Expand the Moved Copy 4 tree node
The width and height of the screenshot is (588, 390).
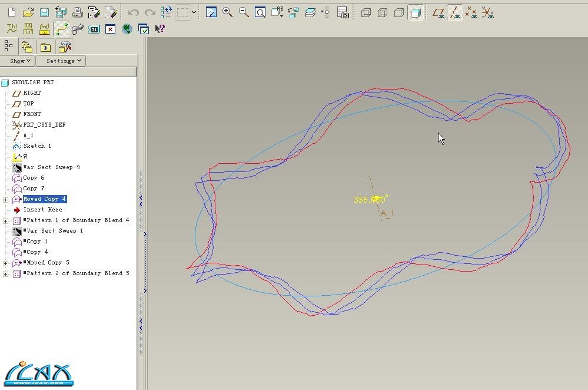6,199
